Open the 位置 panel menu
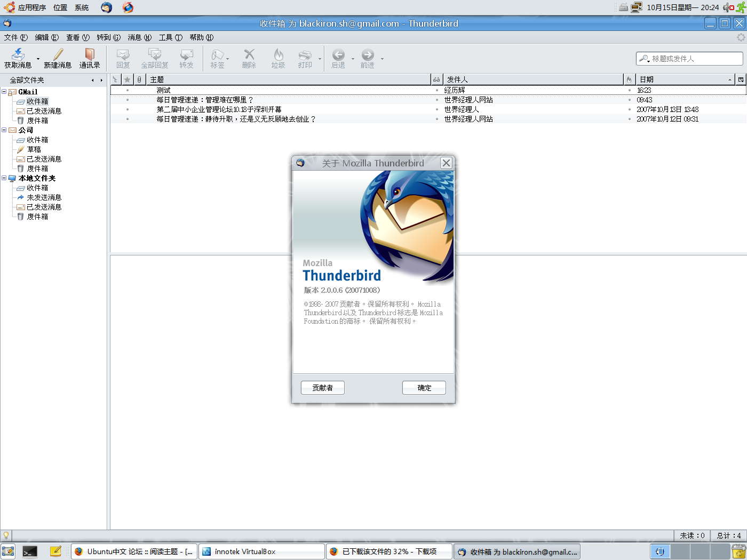The image size is (747, 560). point(60,7)
